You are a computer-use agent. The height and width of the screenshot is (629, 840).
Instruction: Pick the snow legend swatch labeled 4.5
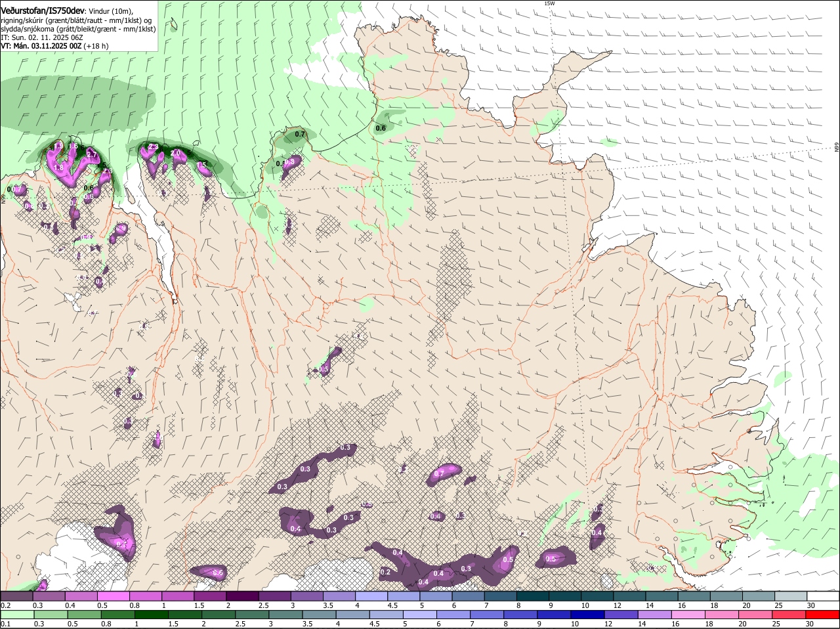(404, 596)
